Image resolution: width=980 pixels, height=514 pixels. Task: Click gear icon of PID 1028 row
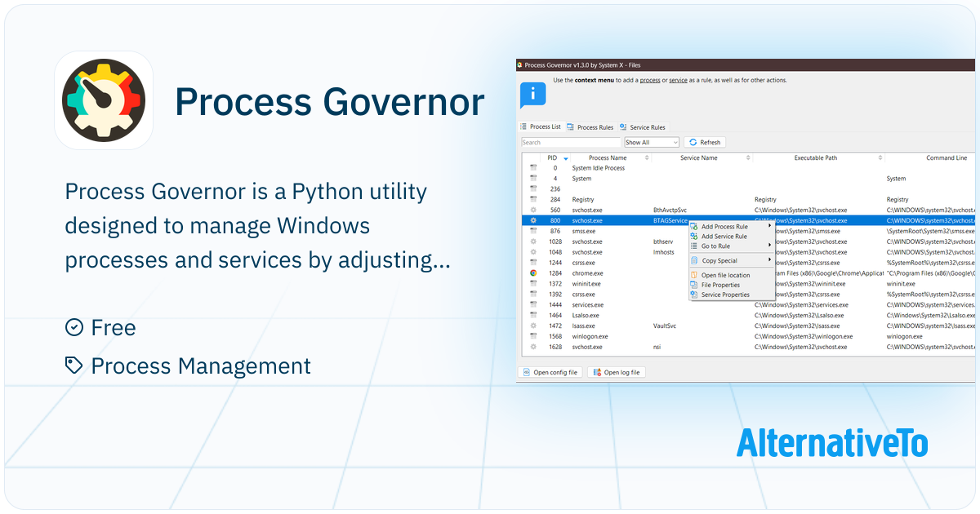532,241
